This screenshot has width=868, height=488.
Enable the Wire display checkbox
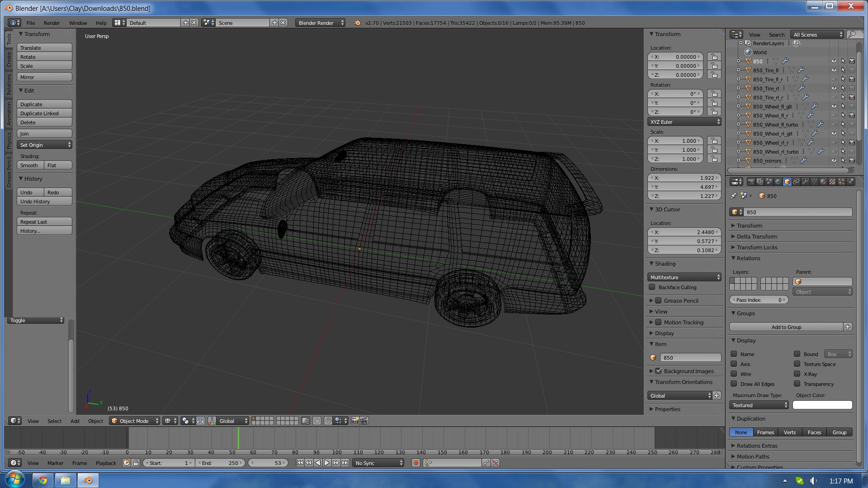click(734, 374)
